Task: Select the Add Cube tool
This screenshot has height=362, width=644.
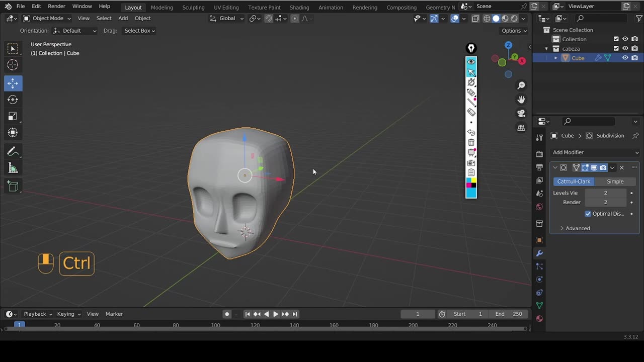Action: point(13,187)
